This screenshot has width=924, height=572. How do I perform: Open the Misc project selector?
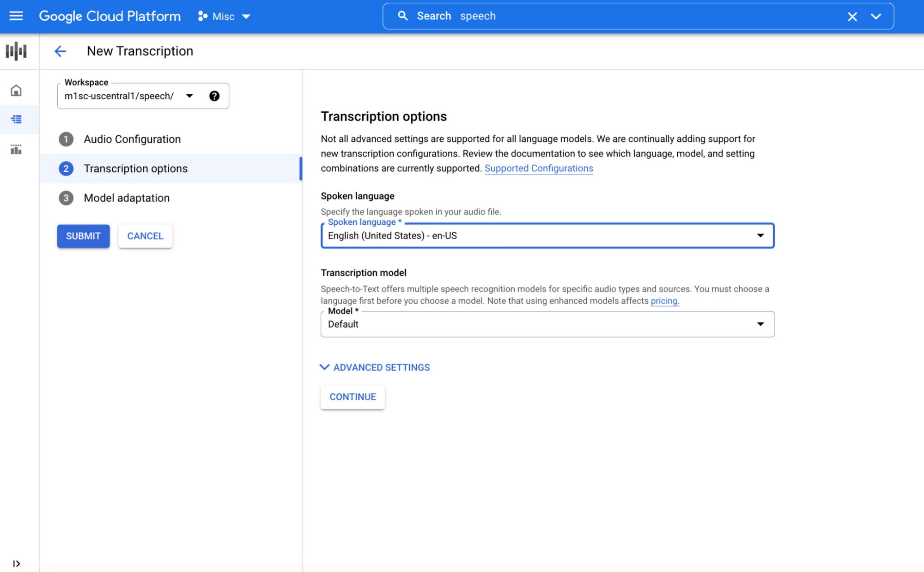(224, 17)
